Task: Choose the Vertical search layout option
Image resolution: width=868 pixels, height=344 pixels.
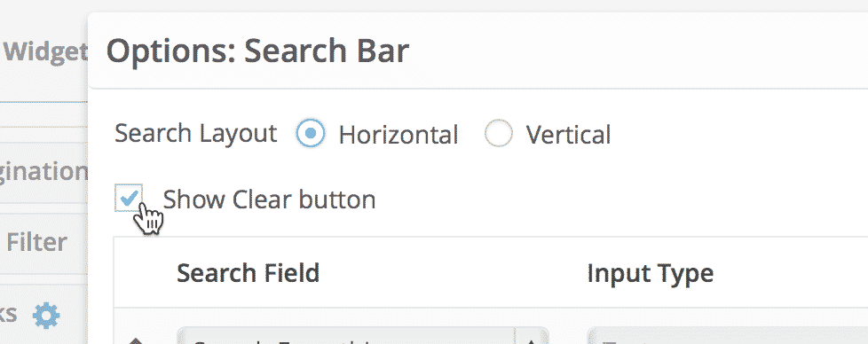Action: [x=498, y=133]
